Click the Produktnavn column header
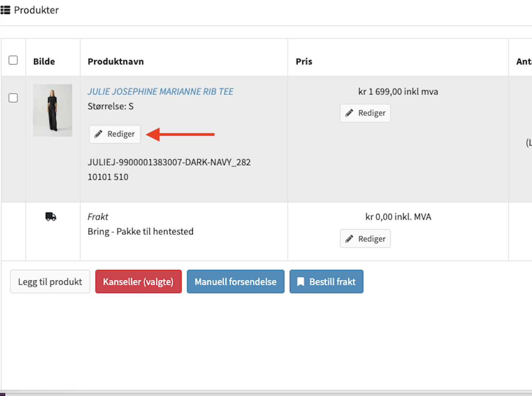This screenshot has height=396, width=532. pos(116,61)
